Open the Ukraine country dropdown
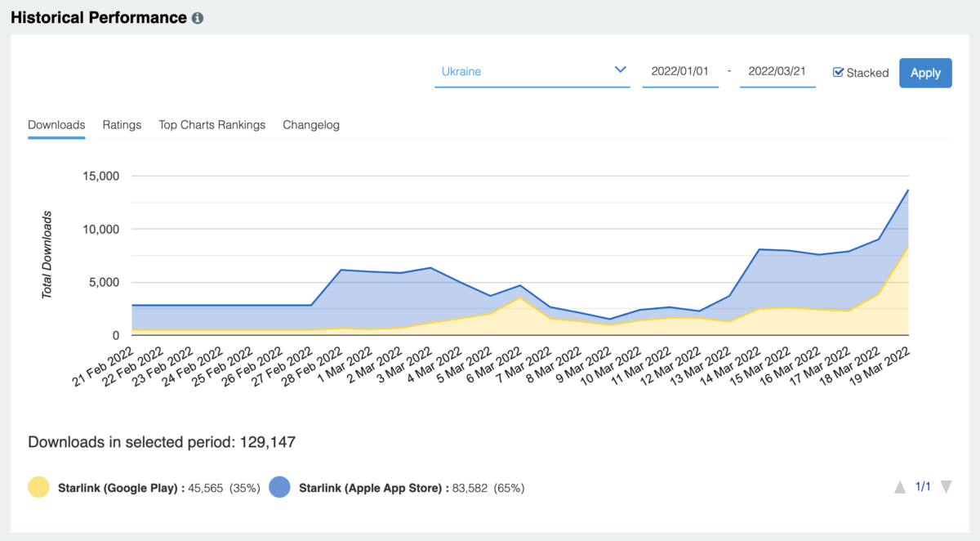 (532, 72)
